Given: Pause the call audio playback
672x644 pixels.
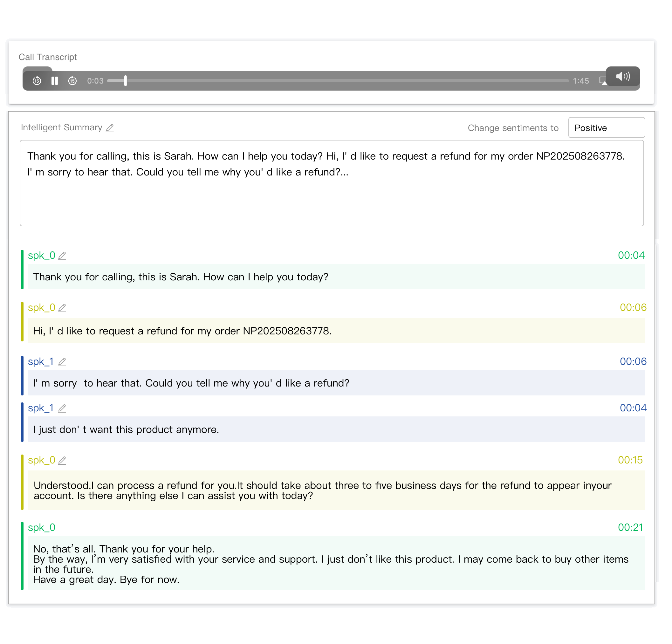Looking at the screenshot, I should pos(54,81).
